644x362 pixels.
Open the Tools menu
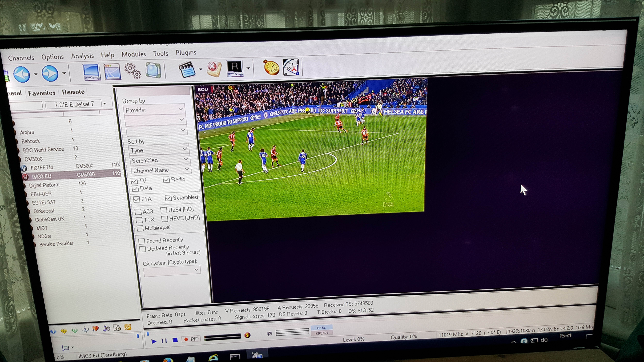[x=161, y=53]
